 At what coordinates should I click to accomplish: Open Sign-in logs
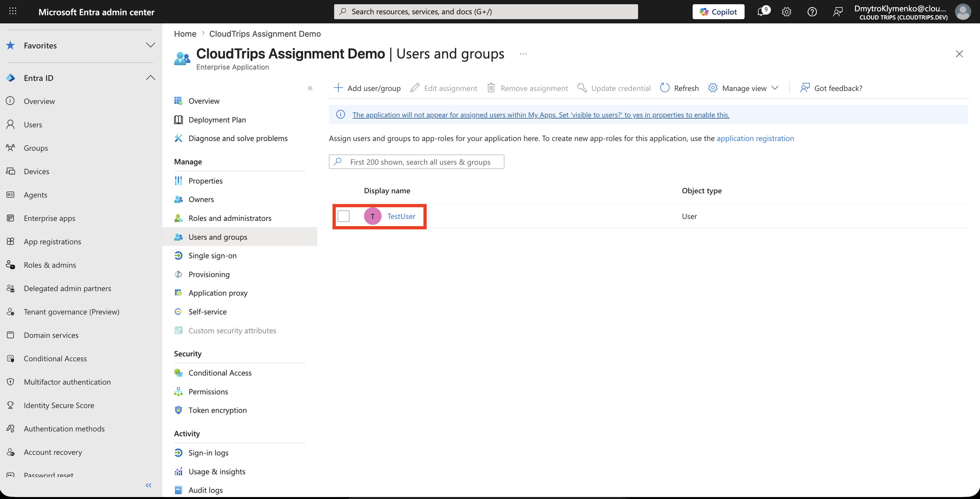(208, 453)
